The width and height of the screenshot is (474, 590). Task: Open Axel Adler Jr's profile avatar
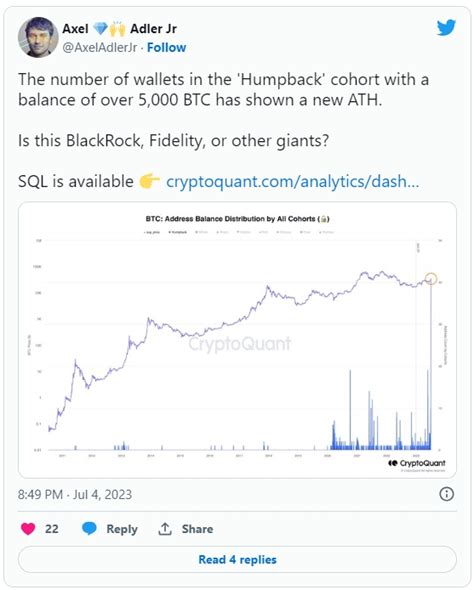38,37
